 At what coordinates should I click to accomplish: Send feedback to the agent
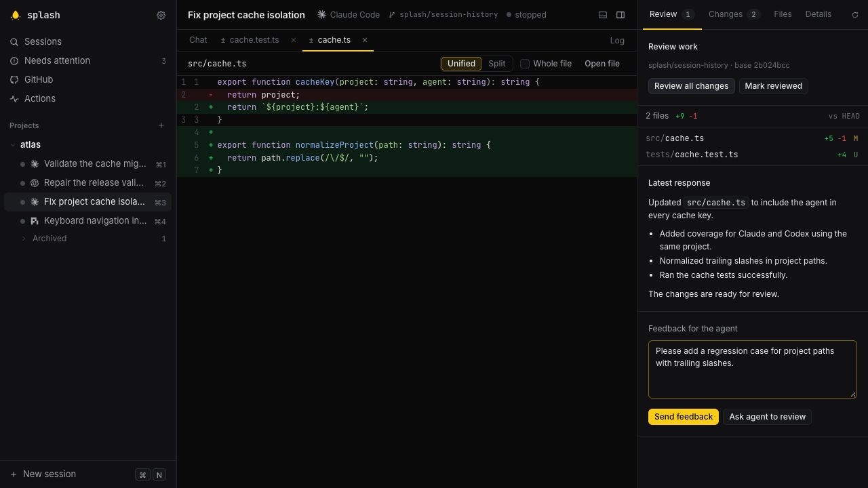click(684, 417)
